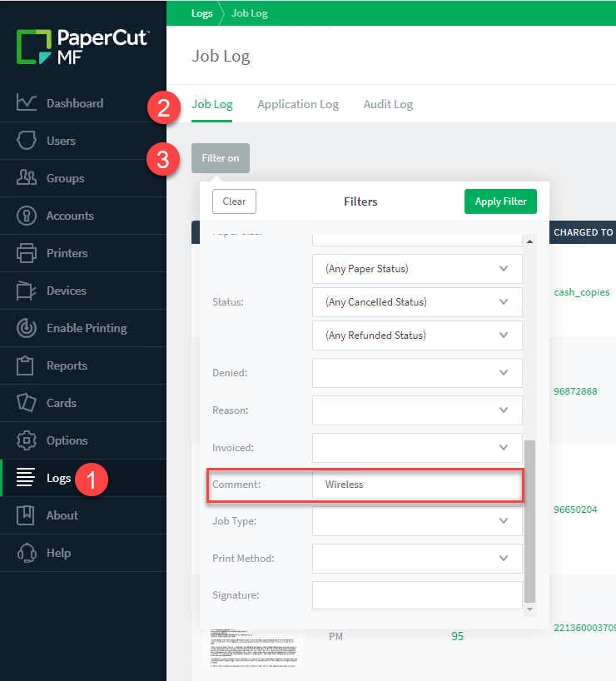This screenshot has width=616, height=681.
Task: Open the Job Type dropdown
Action: point(417,520)
